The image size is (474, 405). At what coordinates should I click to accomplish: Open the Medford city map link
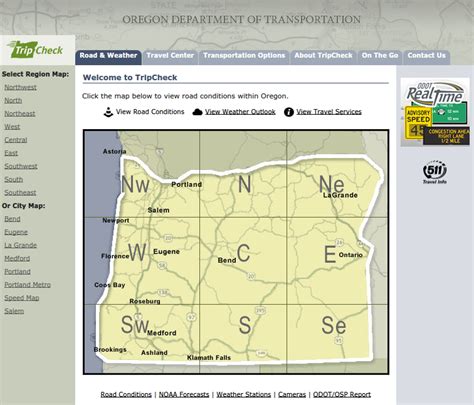[17, 258]
